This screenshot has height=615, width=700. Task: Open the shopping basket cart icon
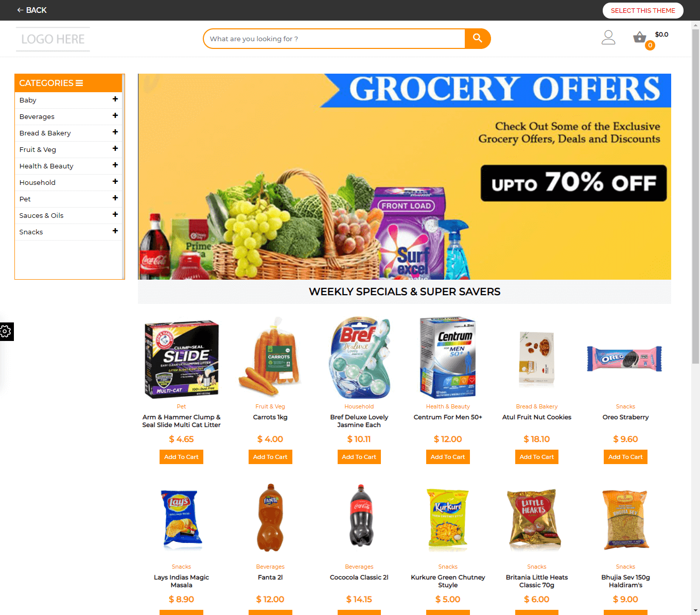pos(639,37)
